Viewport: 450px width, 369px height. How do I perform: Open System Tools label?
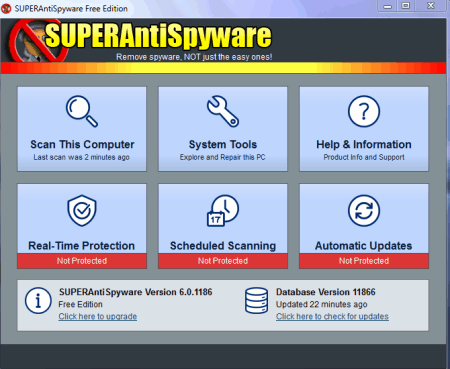pyautogui.click(x=223, y=144)
